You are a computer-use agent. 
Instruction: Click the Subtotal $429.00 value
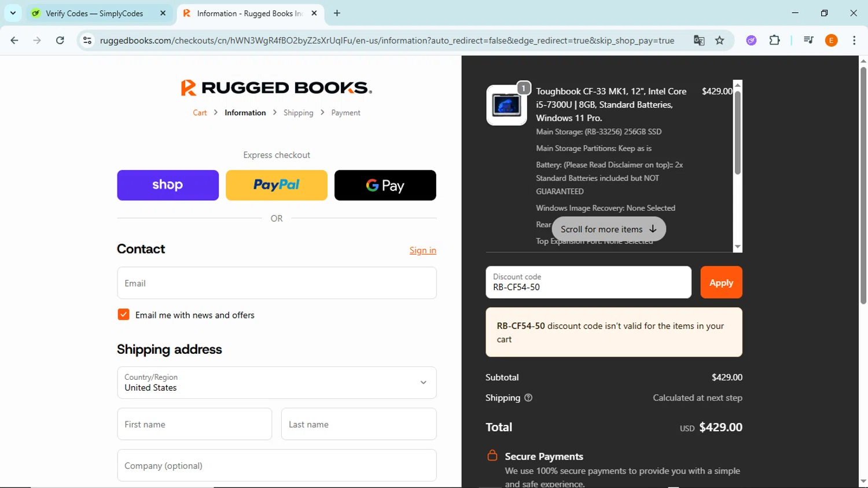(x=727, y=377)
